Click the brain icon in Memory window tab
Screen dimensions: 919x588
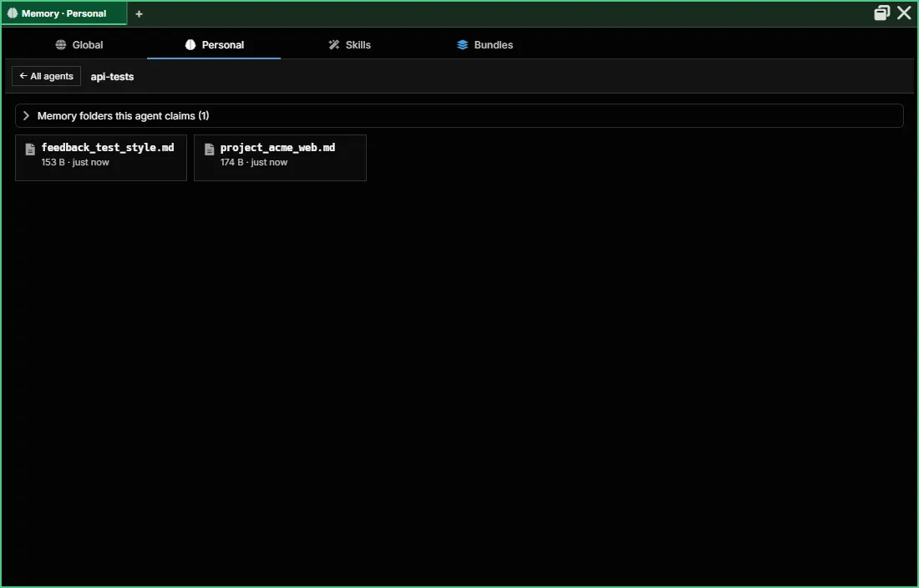pyautogui.click(x=13, y=13)
